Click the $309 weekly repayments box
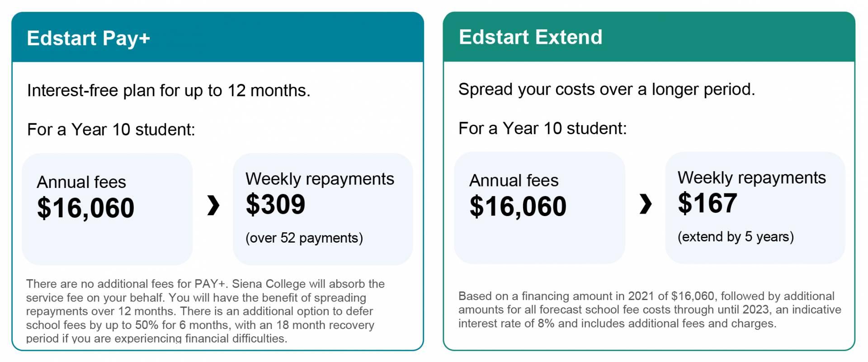The width and height of the screenshot is (868, 362). coord(323,209)
